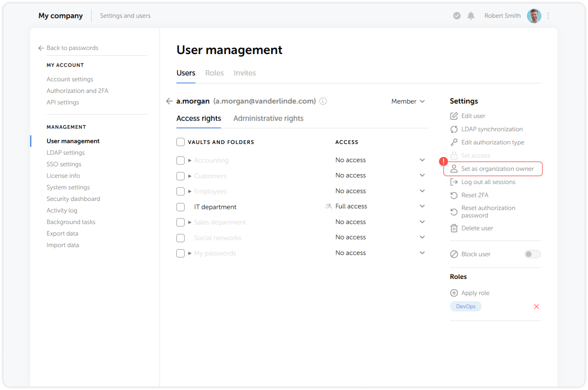588x390 pixels.
Task: Go Back to passwords
Action: coord(72,48)
